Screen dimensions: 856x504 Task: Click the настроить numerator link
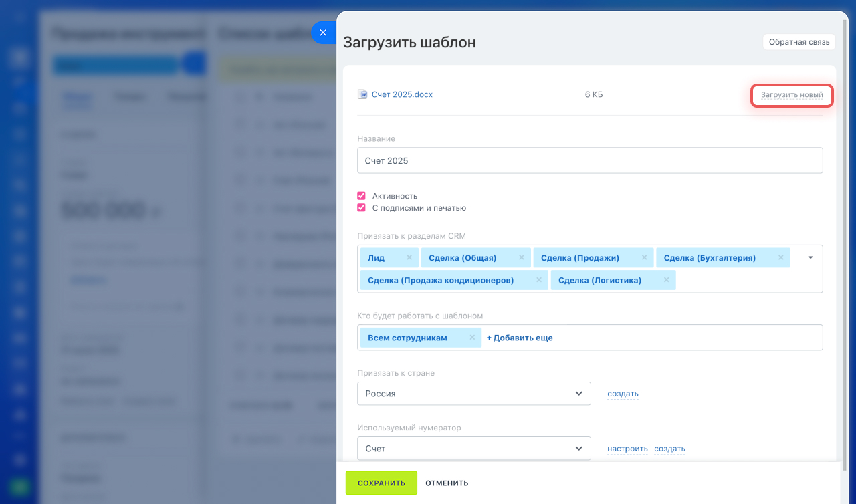pyautogui.click(x=627, y=449)
